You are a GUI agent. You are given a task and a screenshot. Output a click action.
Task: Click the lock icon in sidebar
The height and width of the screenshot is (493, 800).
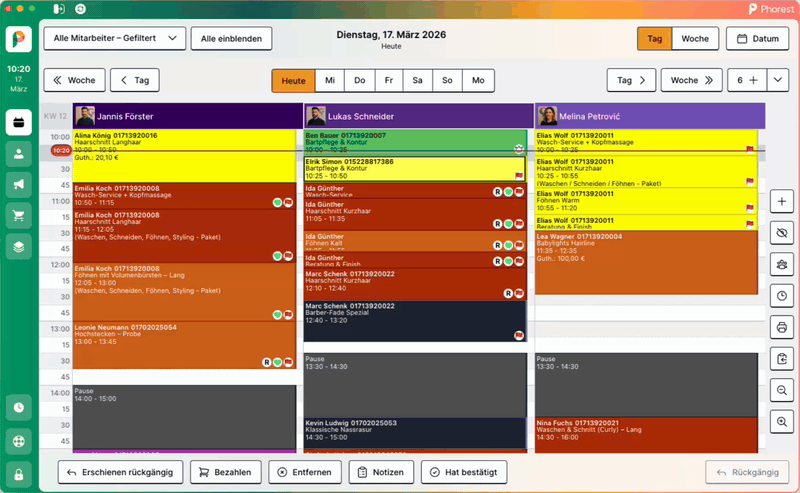(19, 473)
